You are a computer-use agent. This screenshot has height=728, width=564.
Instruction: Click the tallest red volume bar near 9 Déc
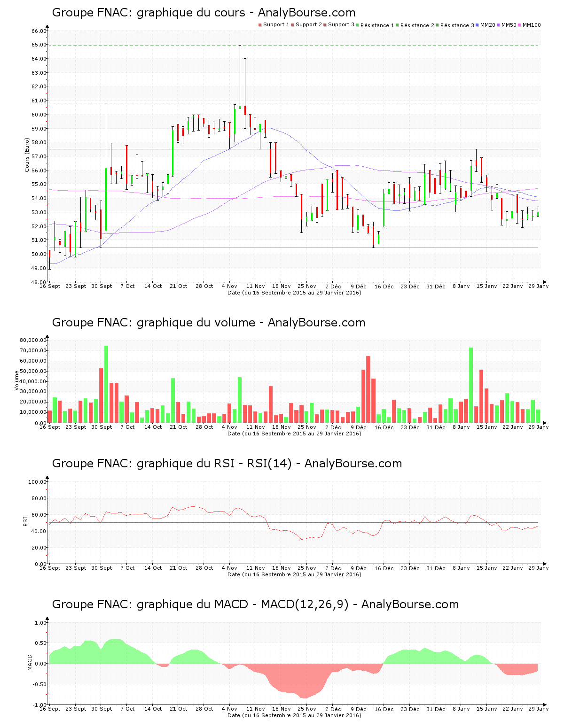point(368,389)
